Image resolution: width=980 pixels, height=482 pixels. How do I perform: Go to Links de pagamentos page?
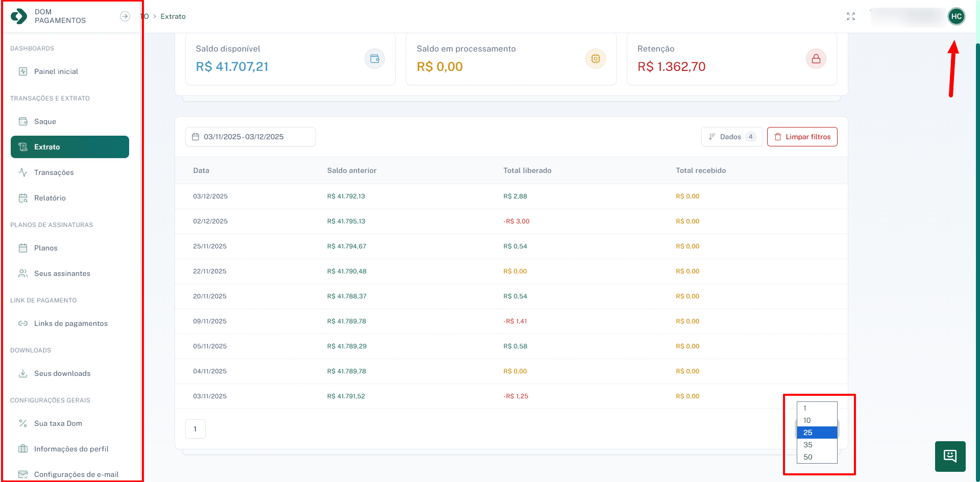tap(70, 323)
